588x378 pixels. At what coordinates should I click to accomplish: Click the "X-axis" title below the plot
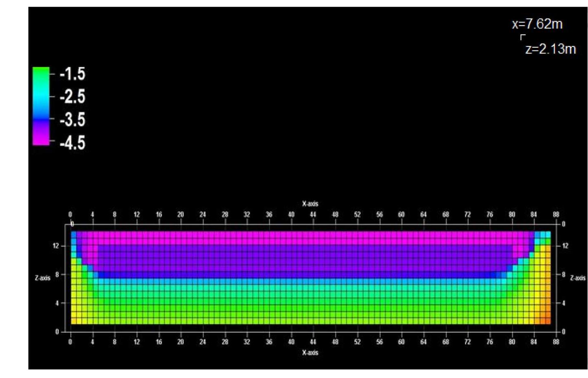(x=310, y=352)
